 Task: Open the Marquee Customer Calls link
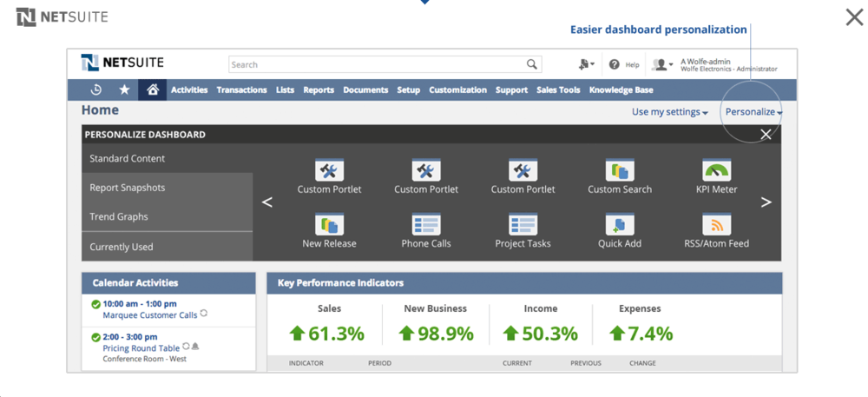point(149,315)
